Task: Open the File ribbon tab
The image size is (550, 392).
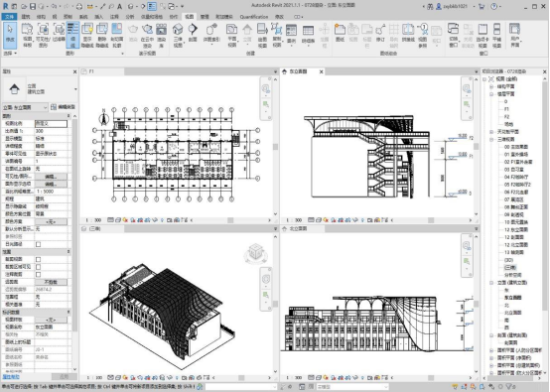Action: click(9, 17)
